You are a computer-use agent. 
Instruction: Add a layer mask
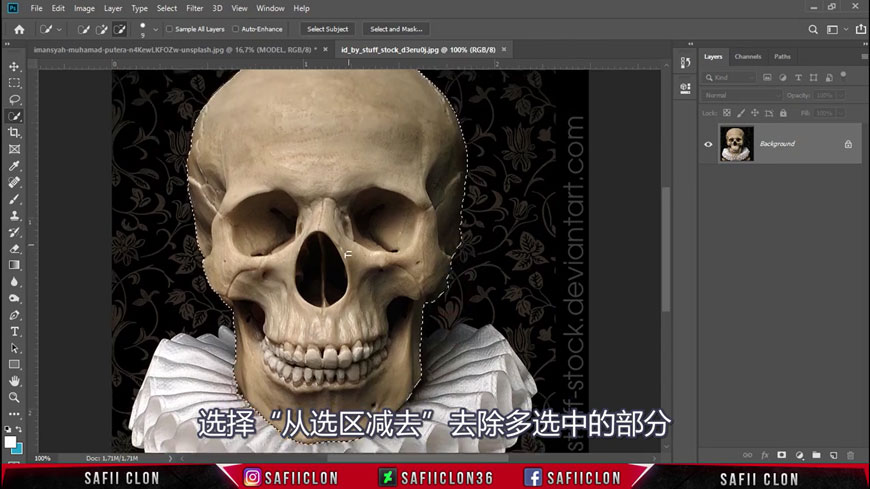tap(782, 455)
